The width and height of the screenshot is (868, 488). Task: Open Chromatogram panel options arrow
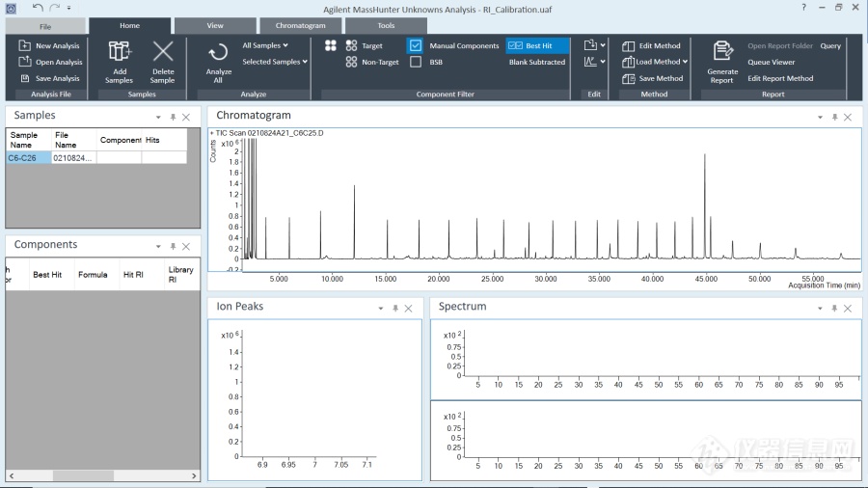pyautogui.click(x=820, y=118)
